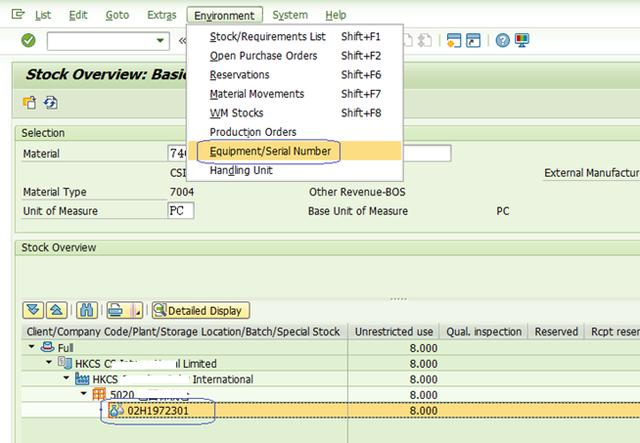Click the green checkmark Enter icon

[x=28, y=40]
